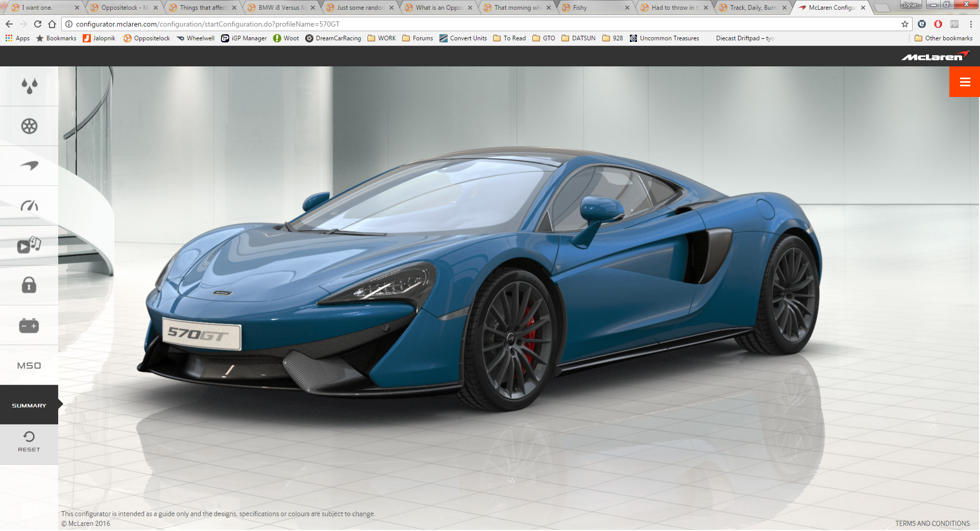Open the padlock security section
Viewport: 980px width, 531px height.
[x=29, y=285]
